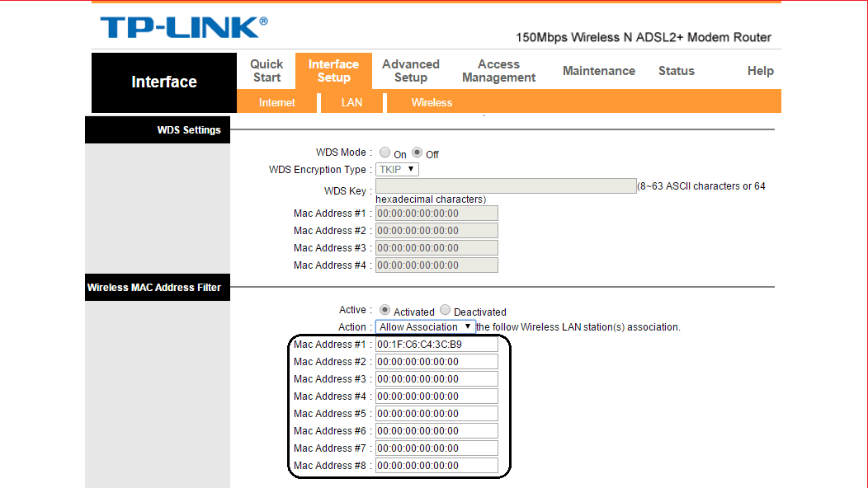Click filter Mac Address #1 field
The width and height of the screenshot is (868, 488).
436,344
